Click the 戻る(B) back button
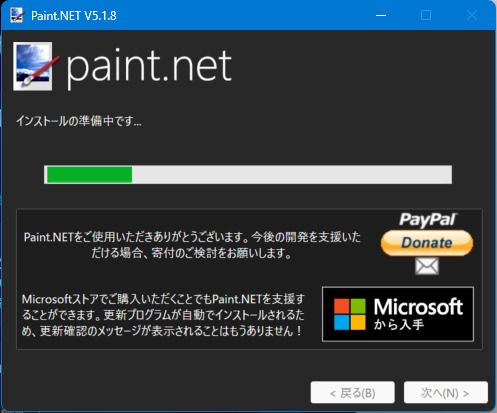497x413 pixels. tap(353, 392)
